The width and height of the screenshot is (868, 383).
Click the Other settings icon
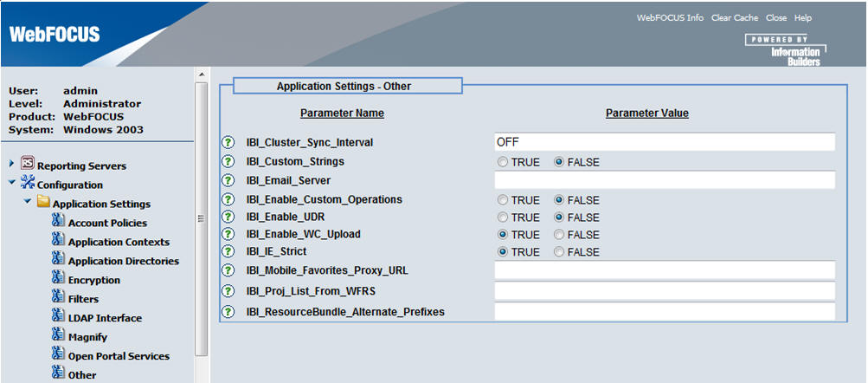coord(59,372)
